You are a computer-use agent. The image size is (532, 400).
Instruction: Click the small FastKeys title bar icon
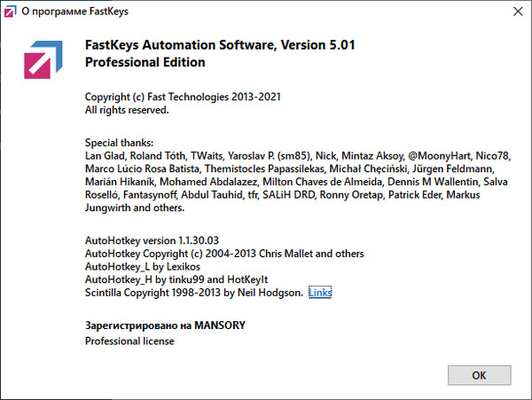[x=10, y=12]
